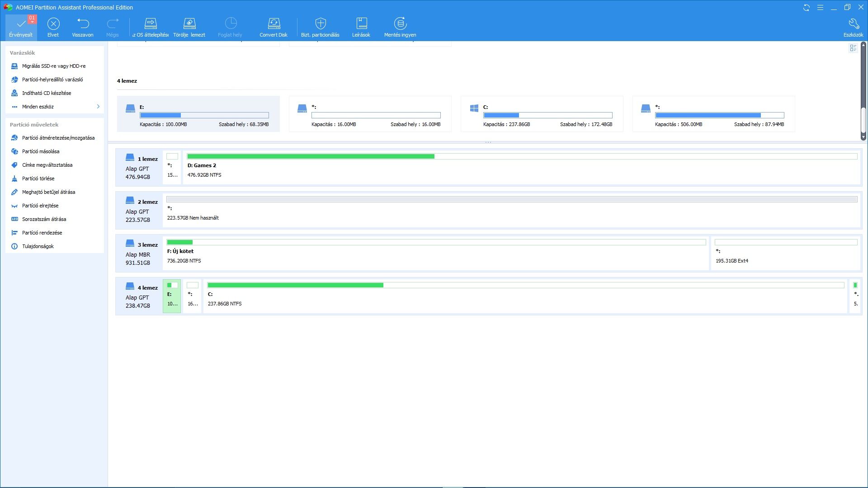Image resolution: width=868 pixels, height=488 pixels.
Task: Click scroll down arrow of partition list
Action: point(863,137)
